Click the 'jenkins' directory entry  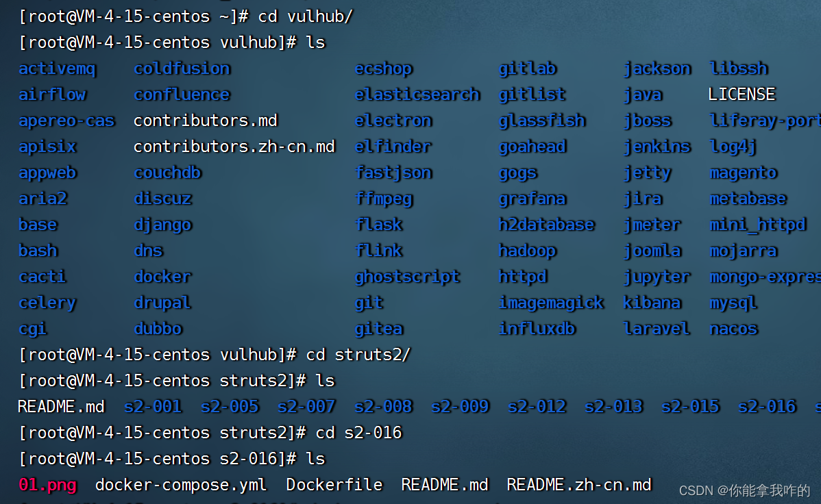[657, 147]
